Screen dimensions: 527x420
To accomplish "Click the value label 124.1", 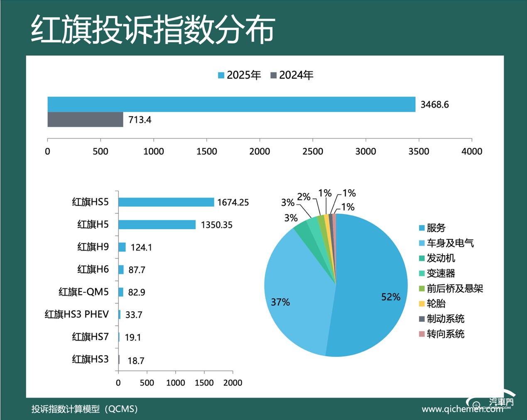I will coord(141,247).
